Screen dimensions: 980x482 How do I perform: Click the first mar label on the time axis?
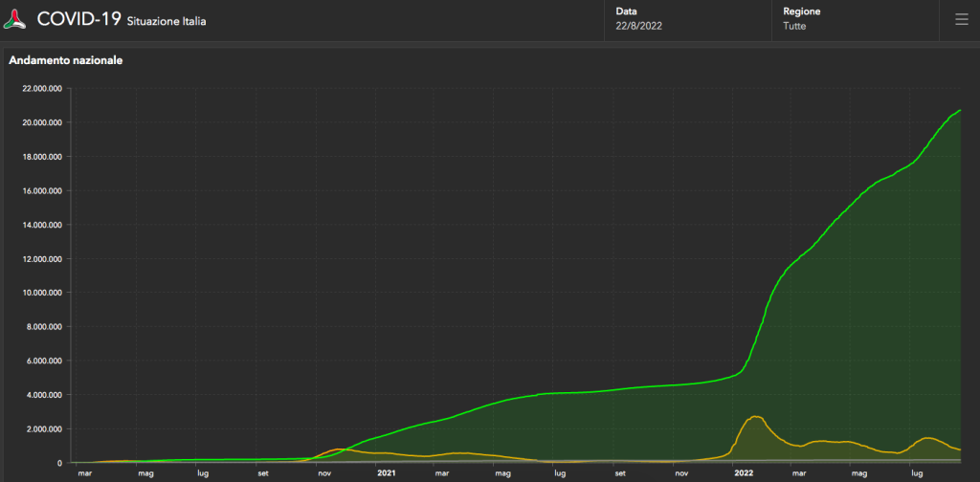[84, 472]
